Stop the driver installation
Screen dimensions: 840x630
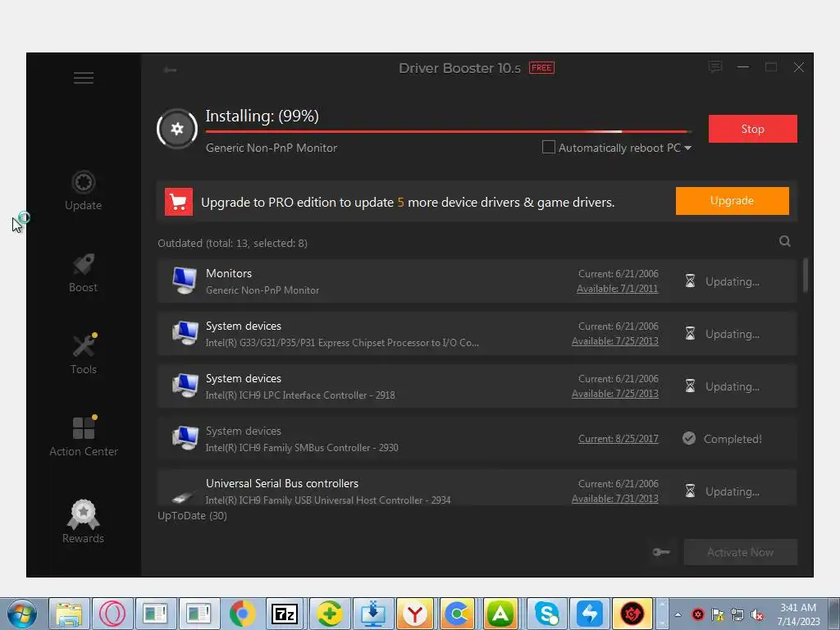(753, 129)
